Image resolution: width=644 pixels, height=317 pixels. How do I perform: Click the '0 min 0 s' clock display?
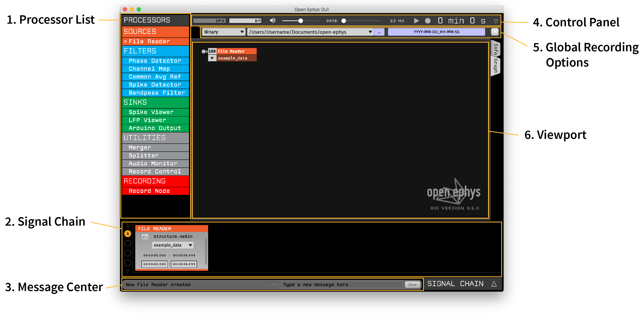(x=461, y=21)
